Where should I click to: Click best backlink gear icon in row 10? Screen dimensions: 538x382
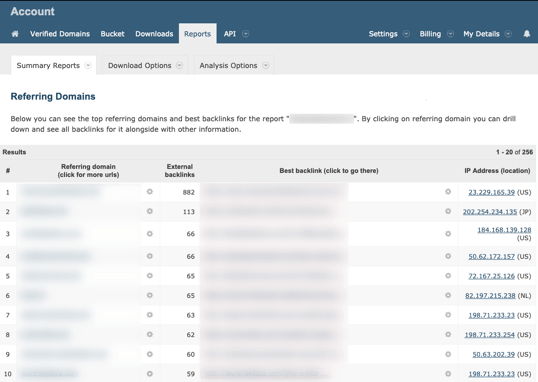click(448, 373)
